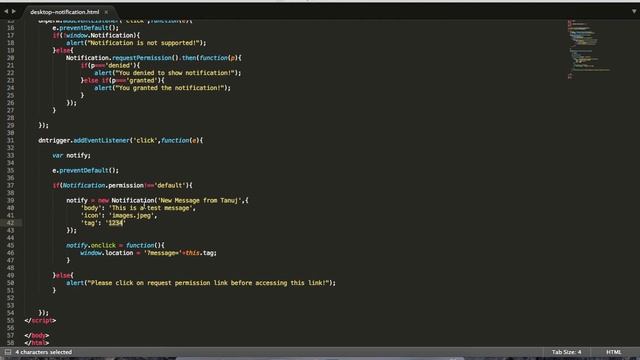Click the closing </script> tag
The height and width of the screenshot is (360, 640).
40,320
